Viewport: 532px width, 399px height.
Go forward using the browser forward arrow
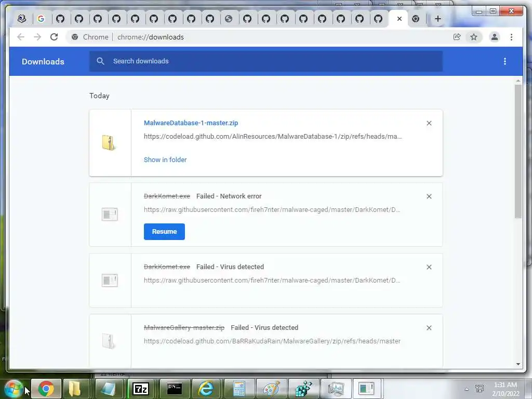pyautogui.click(x=37, y=37)
